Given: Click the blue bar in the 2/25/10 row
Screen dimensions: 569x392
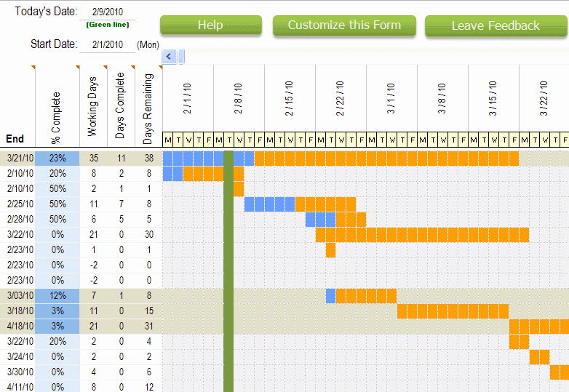Looking at the screenshot, I should tap(270, 204).
